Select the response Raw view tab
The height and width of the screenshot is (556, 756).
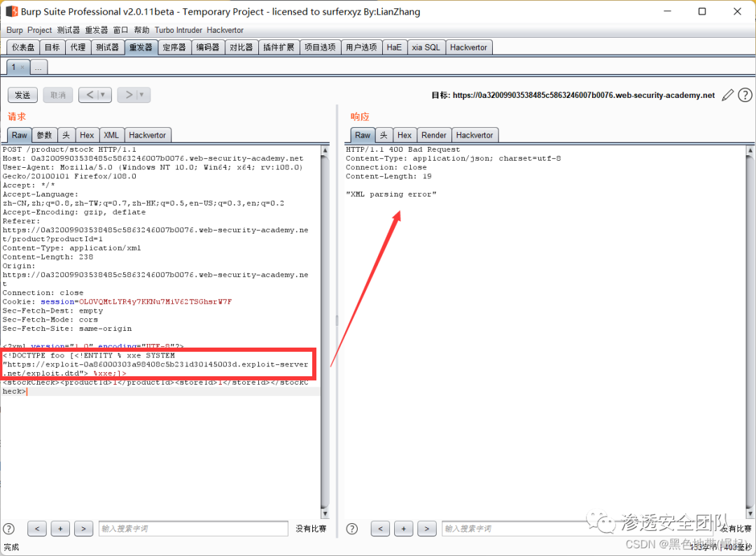[363, 136]
